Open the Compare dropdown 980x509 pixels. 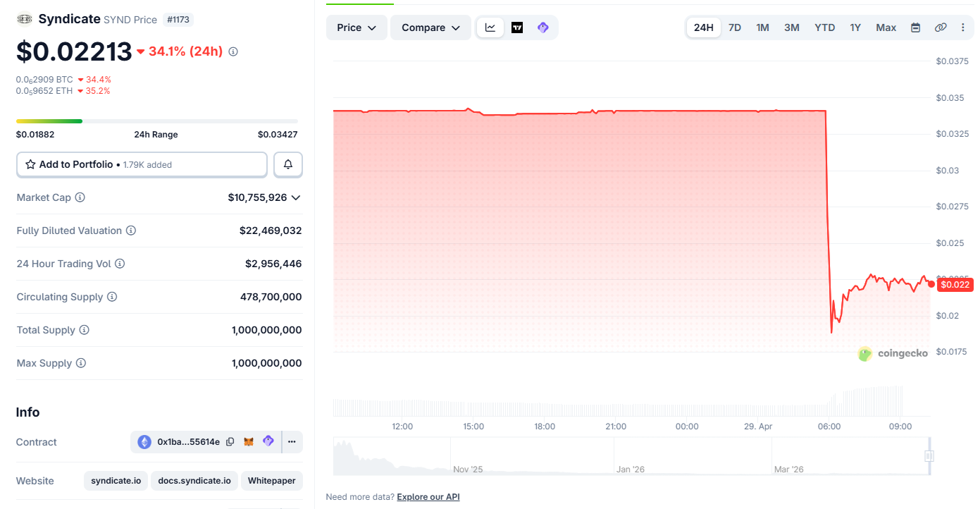[x=430, y=27]
